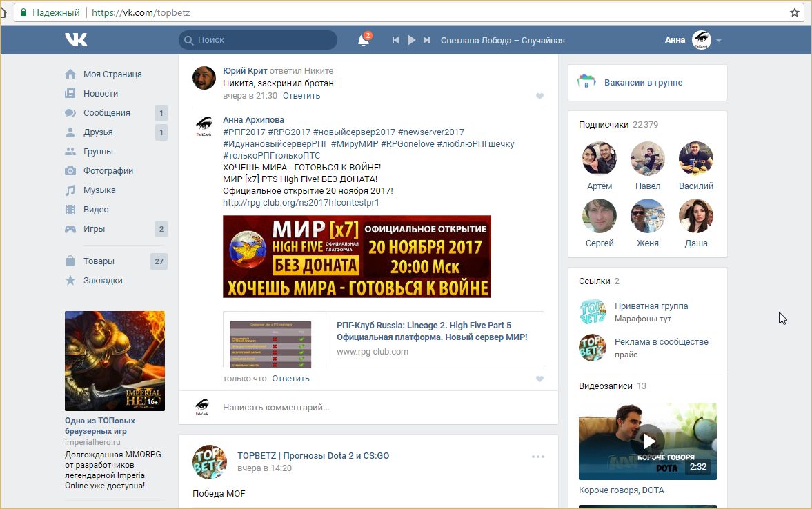Click the speech bubble icon beside Сообщения
The image size is (812, 509).
70,113
